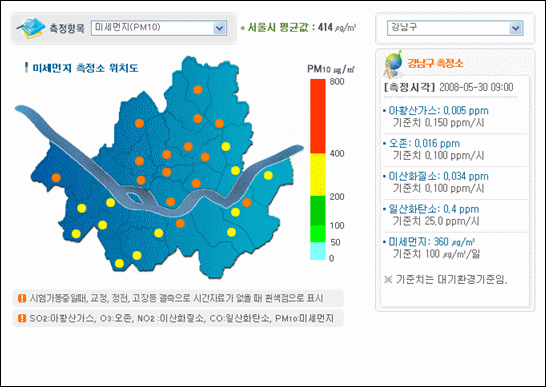Click the 800 legend label
Viewport: 546px width, 387px height.
click(x=337, y=82)
